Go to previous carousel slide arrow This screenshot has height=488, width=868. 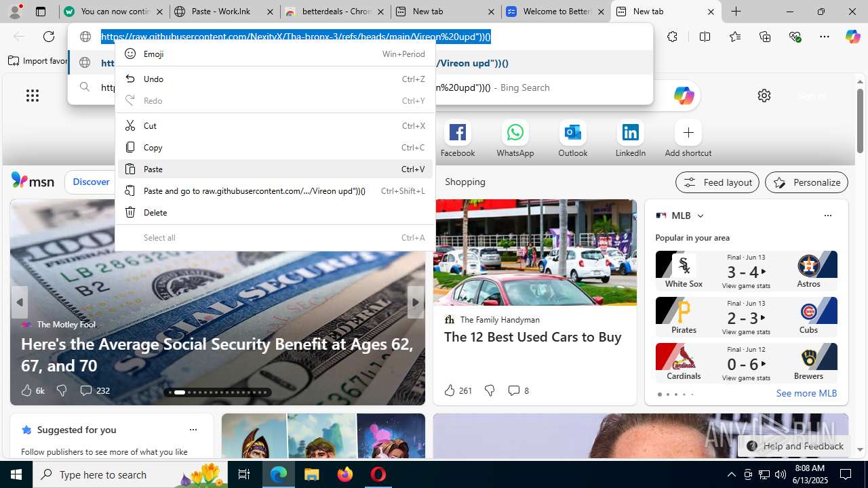(x=20, y=302)
